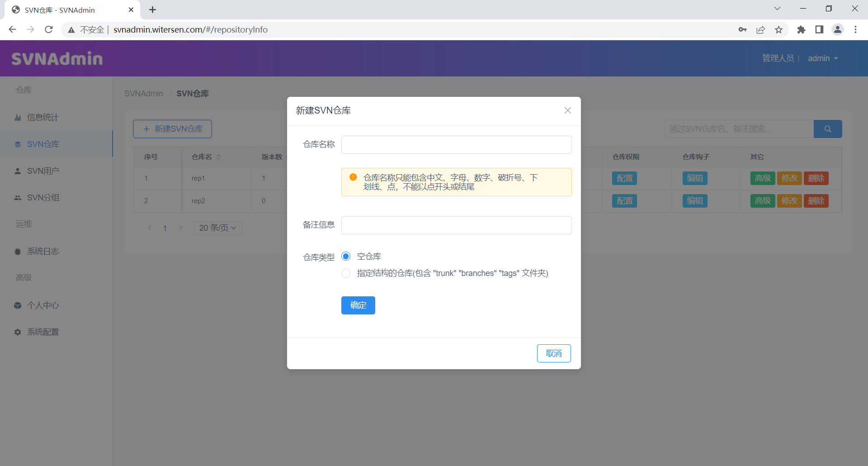
Task: Open the 20 条/页 page size dropdown
Action: click(x=218, y=228)
